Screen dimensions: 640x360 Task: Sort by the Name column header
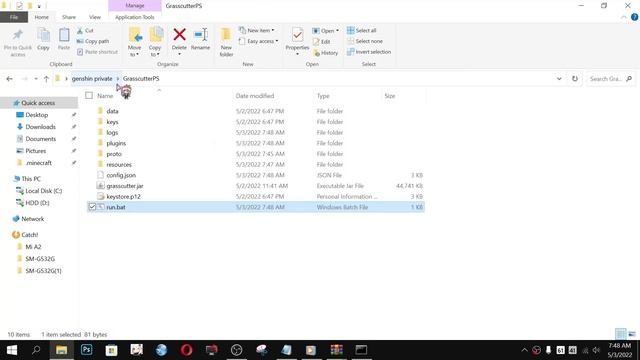105,96
